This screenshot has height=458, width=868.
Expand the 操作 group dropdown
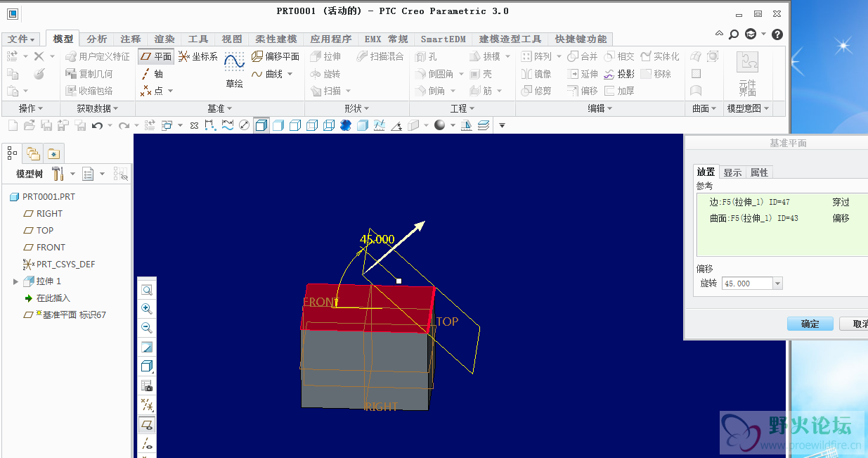pos(30,108)
